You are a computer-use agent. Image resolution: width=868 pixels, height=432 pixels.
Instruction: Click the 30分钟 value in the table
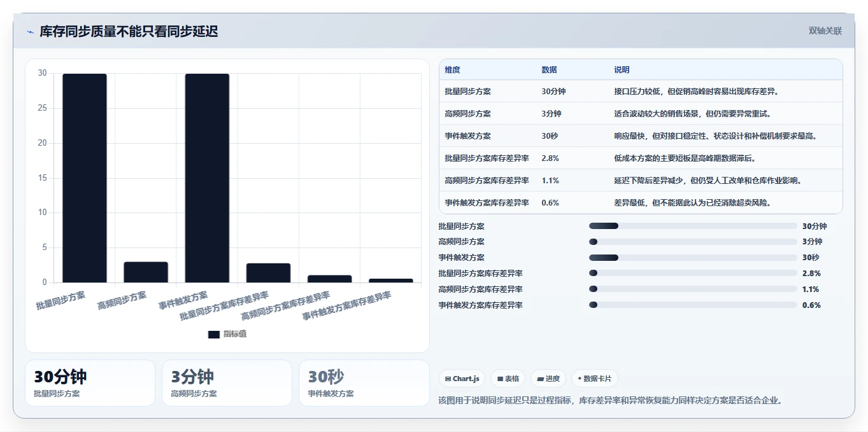click(x=553, y=92)
